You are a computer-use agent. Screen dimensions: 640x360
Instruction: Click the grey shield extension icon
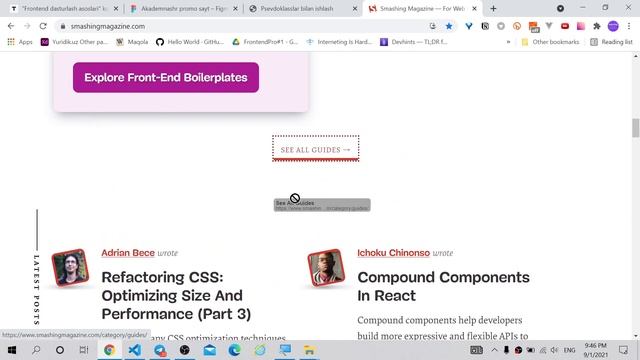click(501, 26)
